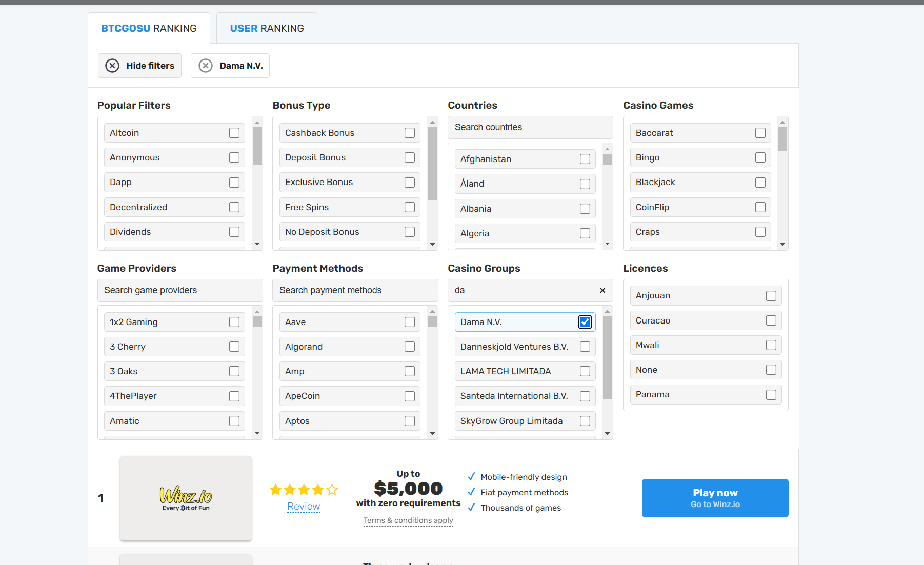Viewport: 924px width, 565px height.
Task: Click the Casino Groups scrollbar thumb
Action: pyautogui.click(x=608, y=358)
